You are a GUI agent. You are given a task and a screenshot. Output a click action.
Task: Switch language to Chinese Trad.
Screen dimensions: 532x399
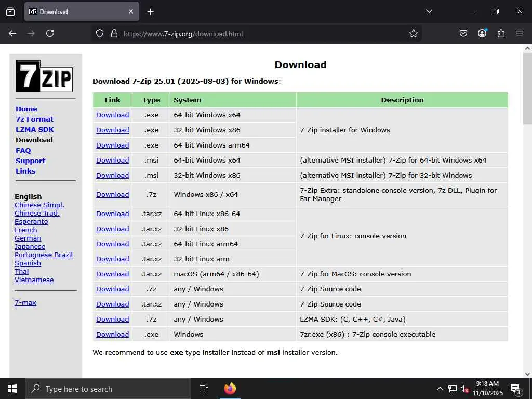tap(37, 214)
